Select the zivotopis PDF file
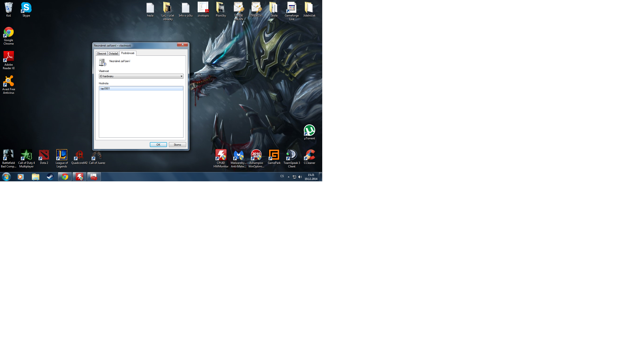The height and width of the screenshot is (357, 644). 203,9
